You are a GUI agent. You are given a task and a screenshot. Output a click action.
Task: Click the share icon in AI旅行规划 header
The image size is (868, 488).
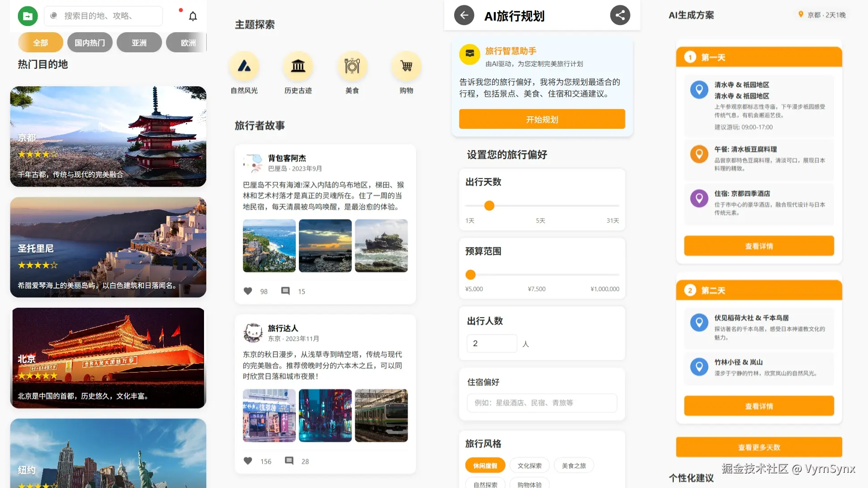pyautogui.click(x=620, y=16)
